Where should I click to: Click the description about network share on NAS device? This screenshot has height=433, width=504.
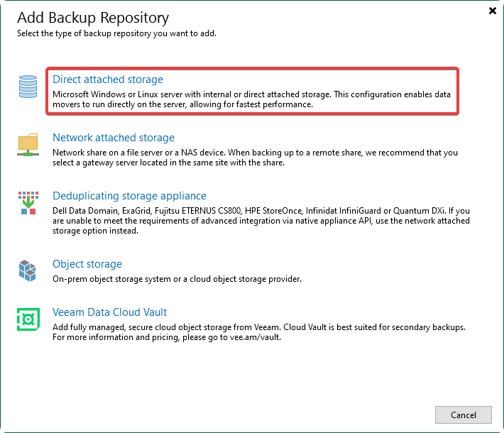coord(255,158)
